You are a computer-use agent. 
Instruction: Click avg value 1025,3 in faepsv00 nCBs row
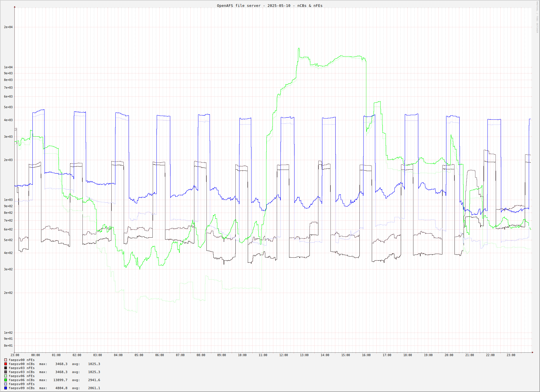(x=94, y=364)
